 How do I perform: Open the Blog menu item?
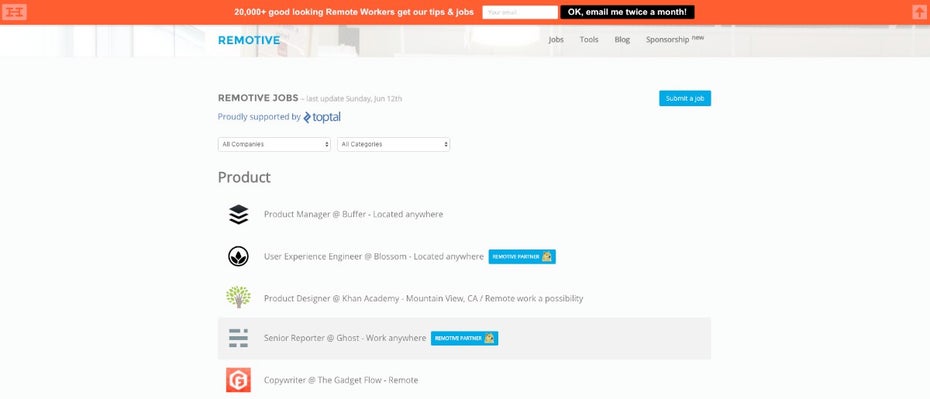tap(622, 40)
